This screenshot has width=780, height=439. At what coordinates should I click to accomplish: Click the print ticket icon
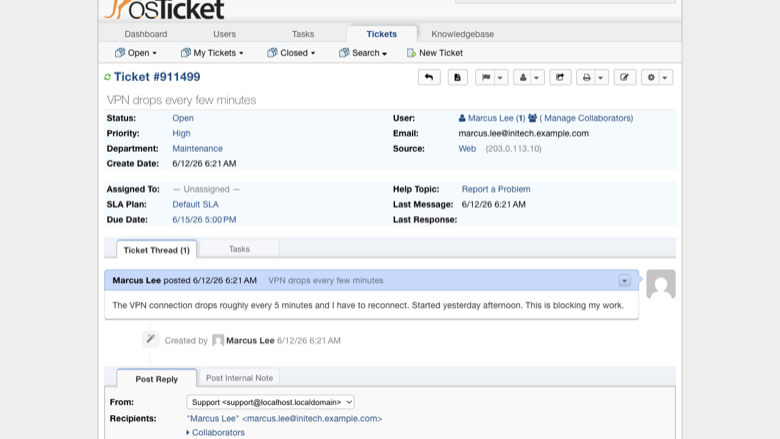pyautogui.click(x=586, y=78)
